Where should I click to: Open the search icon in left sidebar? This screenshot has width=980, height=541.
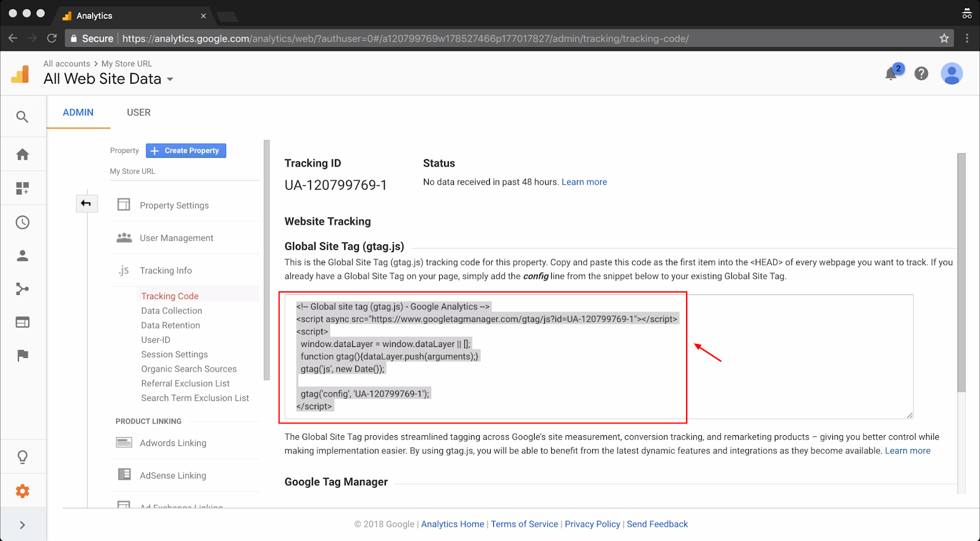(x=23, y=116)
